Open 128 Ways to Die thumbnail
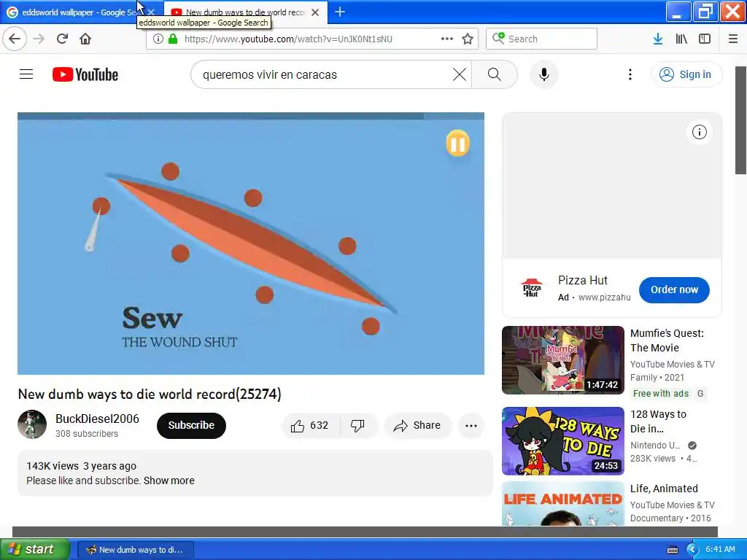Screen dimensions: 747x560 tap(562, 441)
